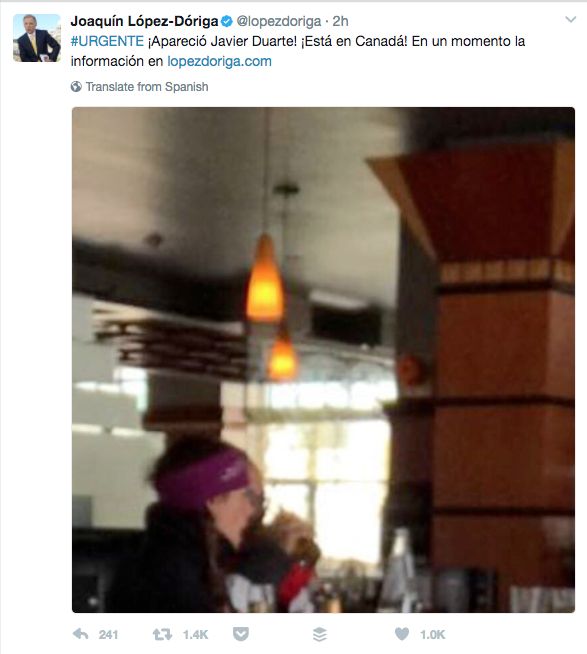Open Joaquín López-Dóriga's profile avatar
Screen dimensions: 587x654
37,38
